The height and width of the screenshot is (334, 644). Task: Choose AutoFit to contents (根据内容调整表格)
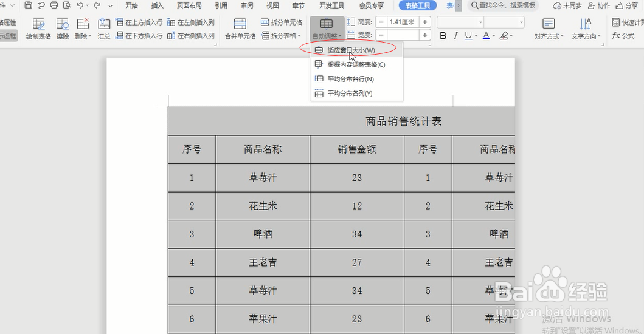pyautogui.click(x=356, y=64)
